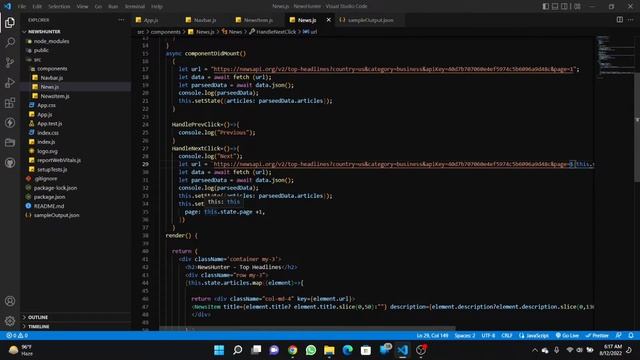Viewport: 640px width, 360px height.
Task: Open index.css in the file tree
Action: [x=48, y=133]
